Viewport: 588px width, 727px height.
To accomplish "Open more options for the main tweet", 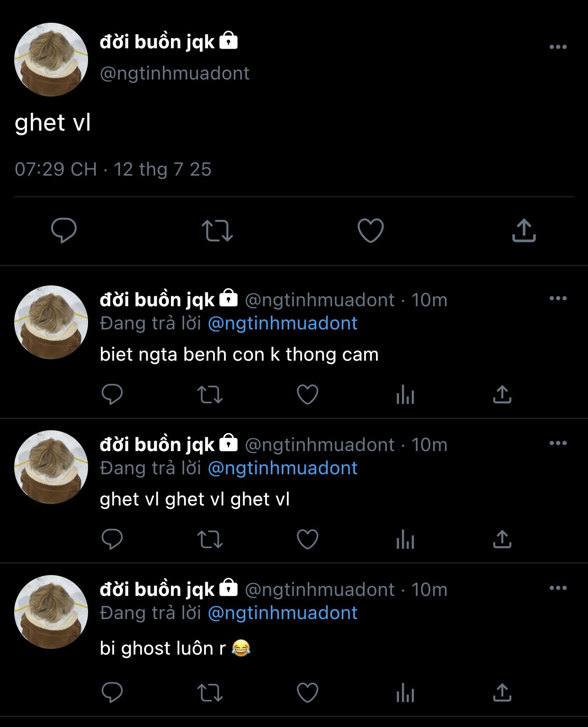I will 558,47.
